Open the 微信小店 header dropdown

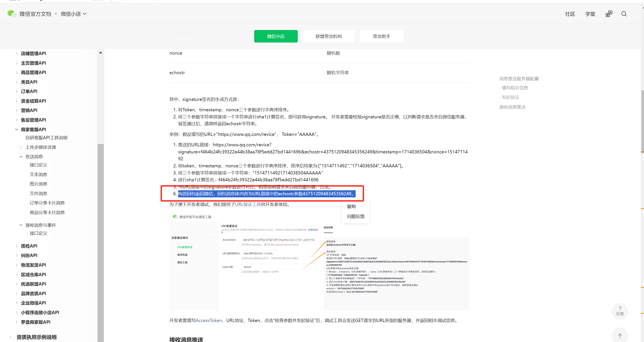point(74,14)
